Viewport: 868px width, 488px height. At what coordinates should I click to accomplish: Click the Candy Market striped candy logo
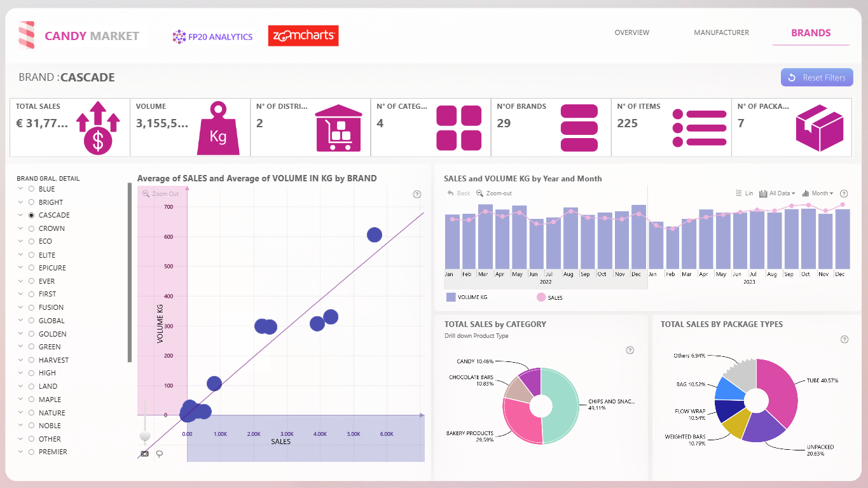point(27,36)
